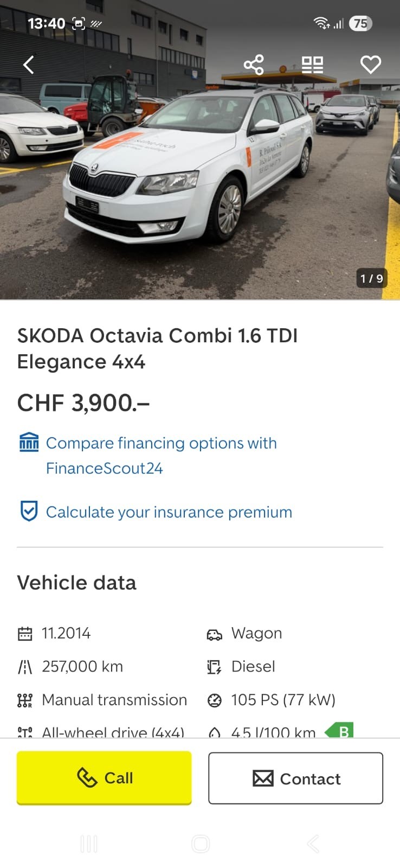The width and height of the screenshot is (400, 868).
Task: Tap the green B efficiency badge
Action: point(339,731)
